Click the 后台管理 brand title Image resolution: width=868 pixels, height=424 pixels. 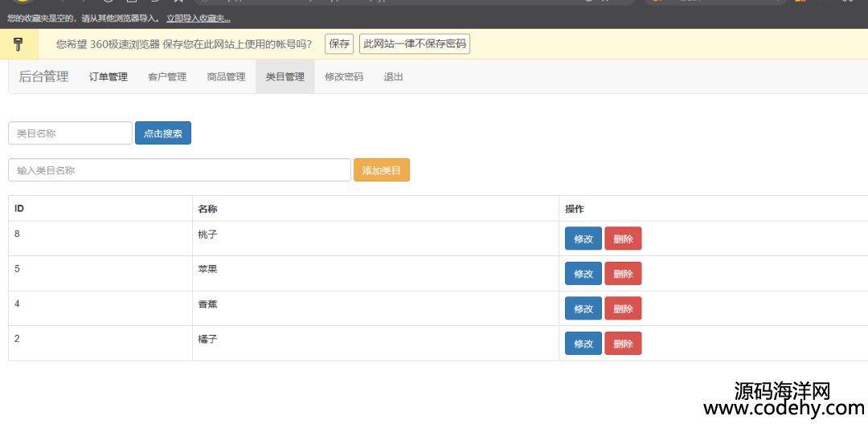43,77
